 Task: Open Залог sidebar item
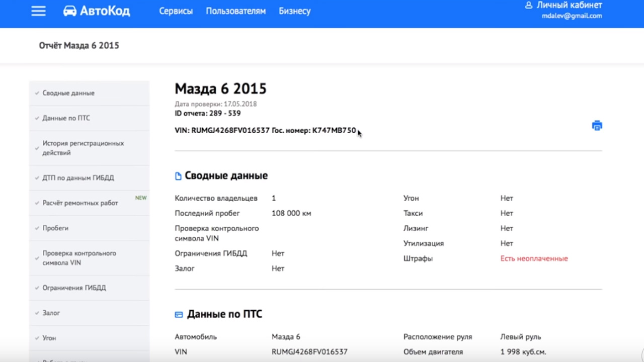pos(89,313)
